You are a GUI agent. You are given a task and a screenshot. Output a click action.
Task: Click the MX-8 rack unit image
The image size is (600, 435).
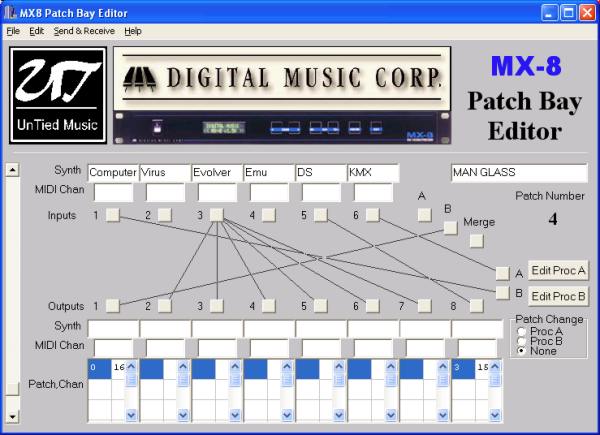click(282, 127)
